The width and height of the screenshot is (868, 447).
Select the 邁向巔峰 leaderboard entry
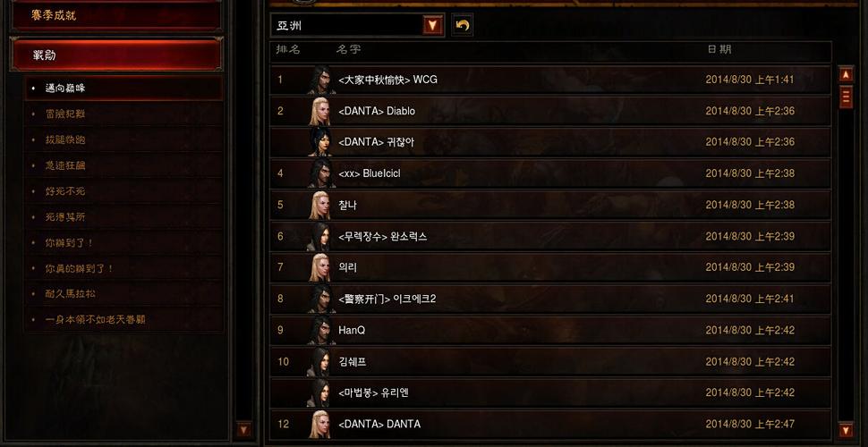coord(123,89)
